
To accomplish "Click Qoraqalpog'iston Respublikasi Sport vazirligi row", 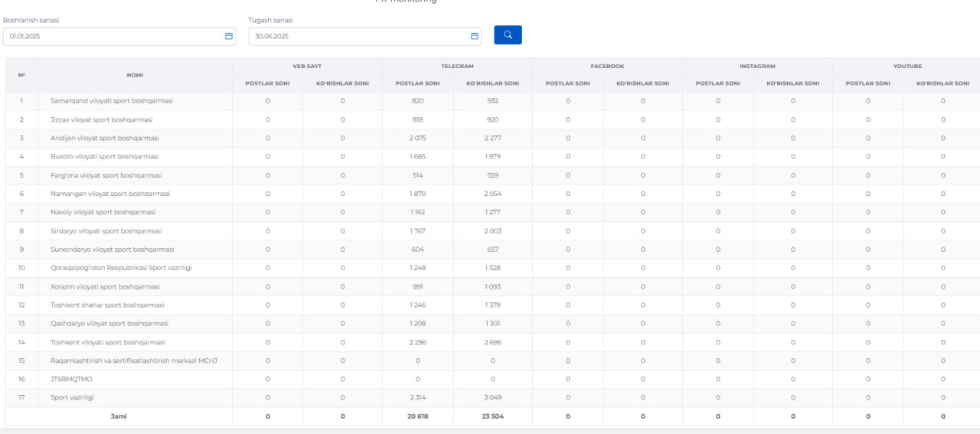I will coord(121,268).
